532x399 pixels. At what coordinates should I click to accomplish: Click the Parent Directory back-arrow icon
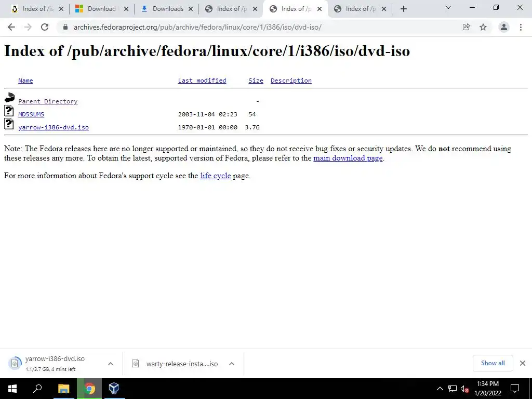pos(9,98)
